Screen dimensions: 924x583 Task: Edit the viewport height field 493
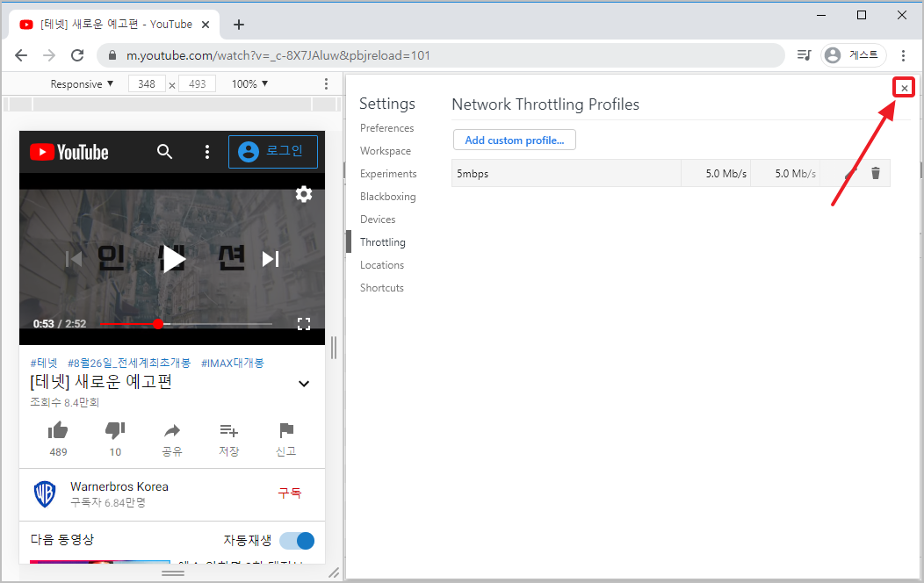(x=198, y=84)
